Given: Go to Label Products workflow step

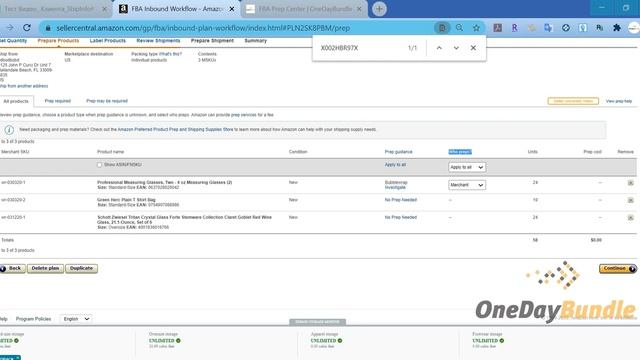Looking at the screenshot, I should [x=108, y=41].
